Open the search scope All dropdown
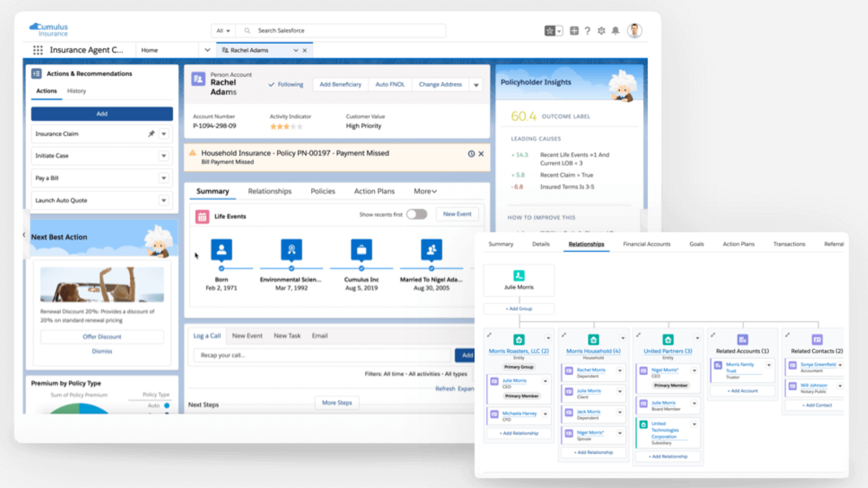This screenshot has width=868, height=488. 224,31
